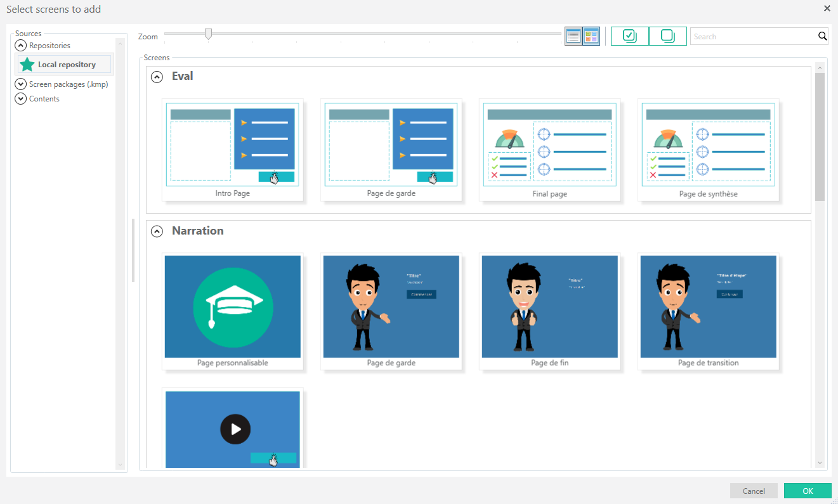Viewport: 838px width, 504px height.
Task: Click the select all screens icon
Action: (629, 36)
